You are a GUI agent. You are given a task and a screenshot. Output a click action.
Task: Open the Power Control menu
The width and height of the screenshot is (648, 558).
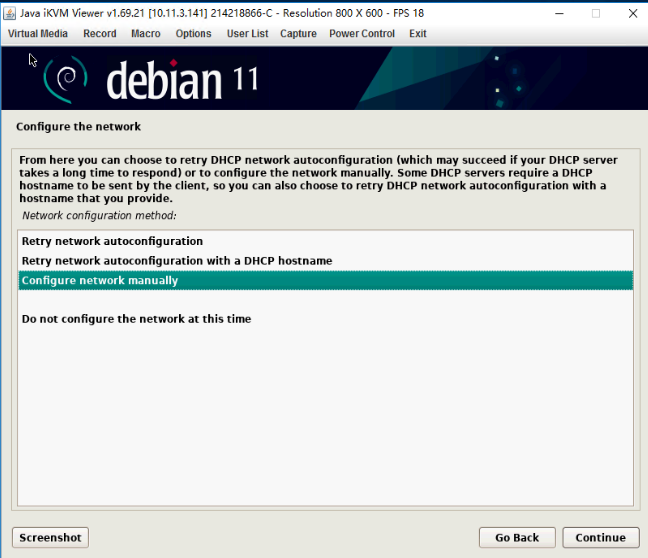[362, 33]
